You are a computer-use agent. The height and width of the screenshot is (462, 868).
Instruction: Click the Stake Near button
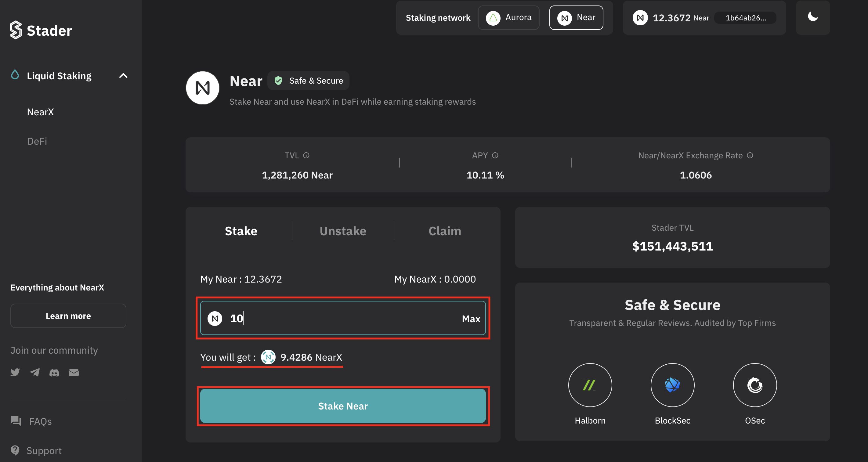pyautogui.click(x=343, y=406)
